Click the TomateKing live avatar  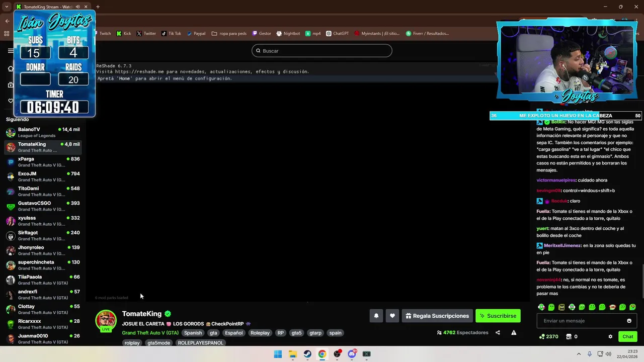point(106,321)
